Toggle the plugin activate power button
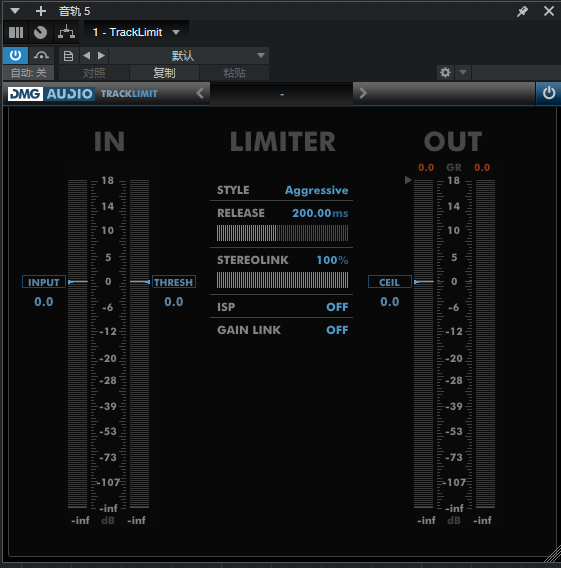This screenshot has height=568, width=561. pyautogui.click(x=15, y=55)
